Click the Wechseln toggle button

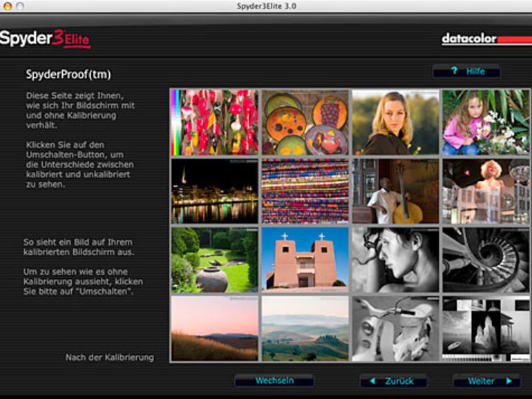pos(274,380)
